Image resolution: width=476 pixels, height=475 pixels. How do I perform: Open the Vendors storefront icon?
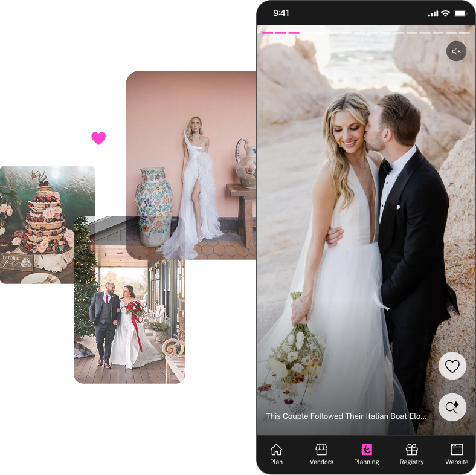(321, 450)
